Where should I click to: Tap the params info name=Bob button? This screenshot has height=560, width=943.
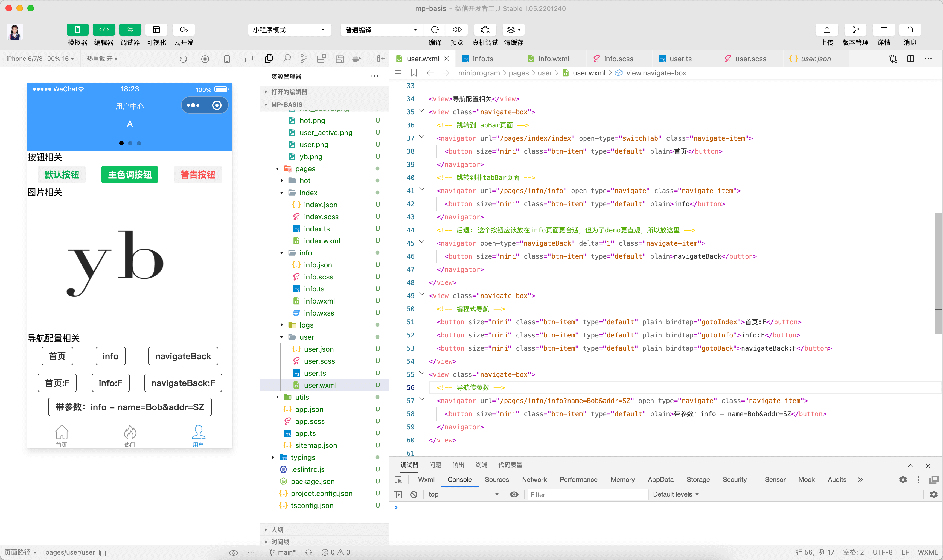pyautogui.click(x=130, y=407)
